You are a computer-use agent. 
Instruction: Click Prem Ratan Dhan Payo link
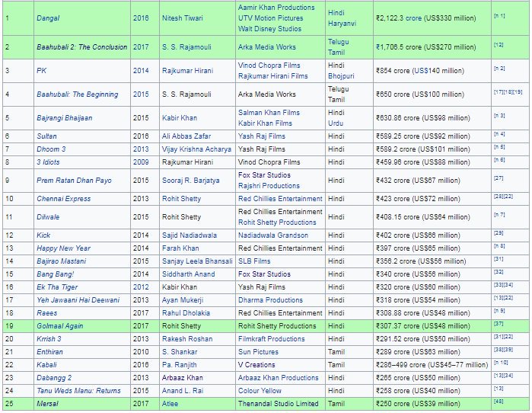tap(74, 181)
